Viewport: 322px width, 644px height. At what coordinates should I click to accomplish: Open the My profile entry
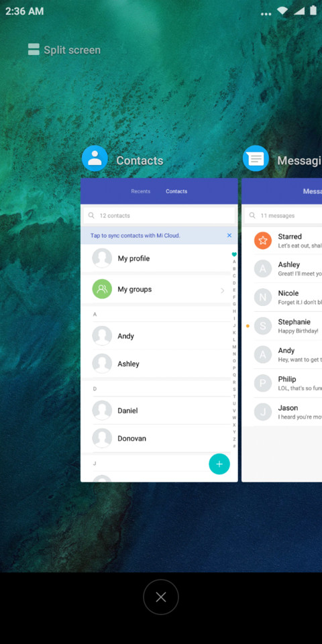(156, 258)
